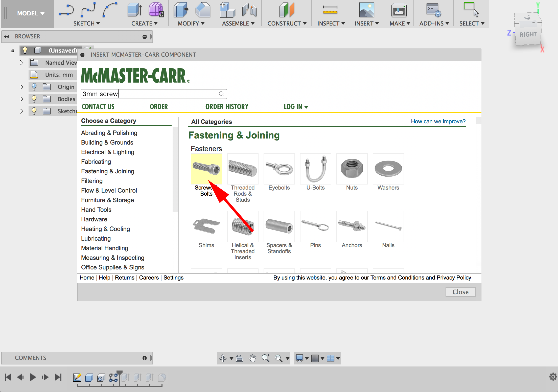Click the Pan hand icon

point(252,358)
